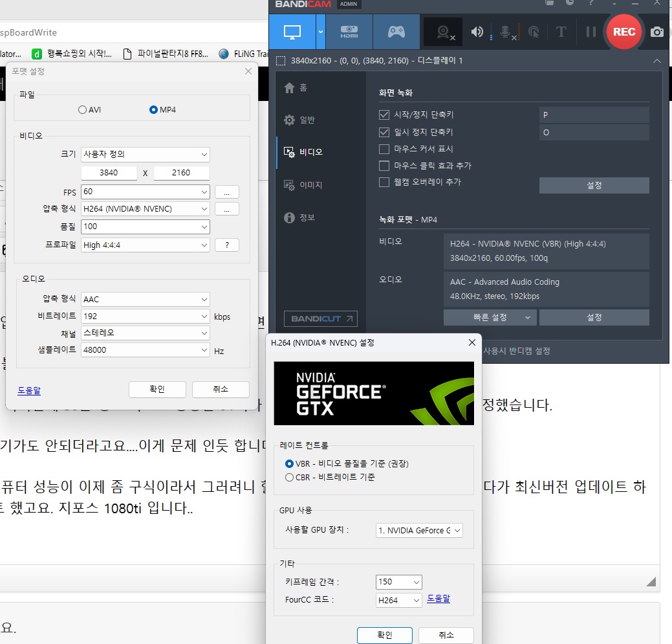The height and width of the screenshot is (644, 672).
Task: Open 키프레임 간격 dropdown showing 150
Action: pyautogui.click(x=399, y=582)
